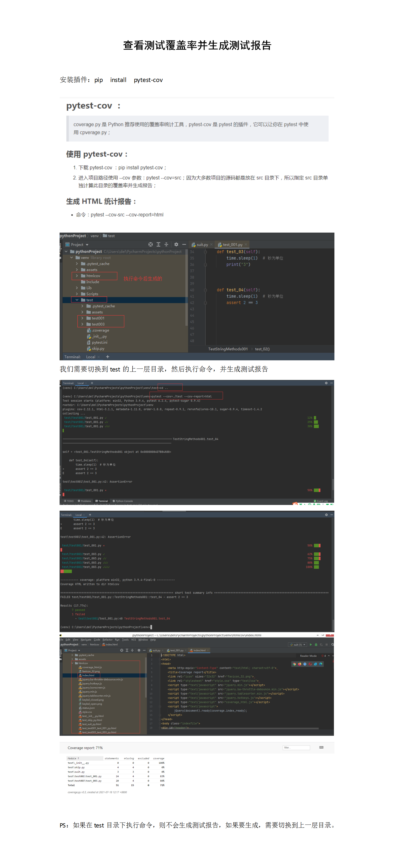Open the Event Log in status bar
394x868 pixels.
321,501
